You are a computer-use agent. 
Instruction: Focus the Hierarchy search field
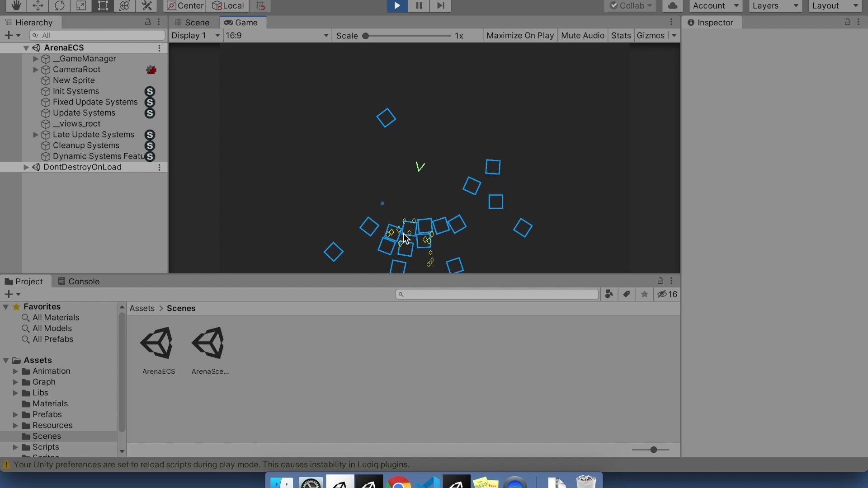(x=97, y=35)
